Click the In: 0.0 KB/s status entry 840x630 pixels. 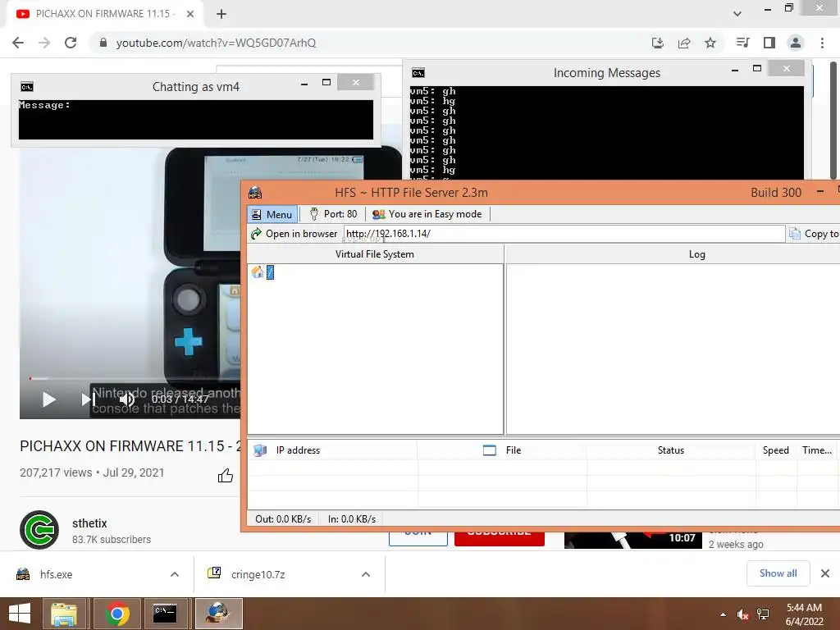[352, 519]
